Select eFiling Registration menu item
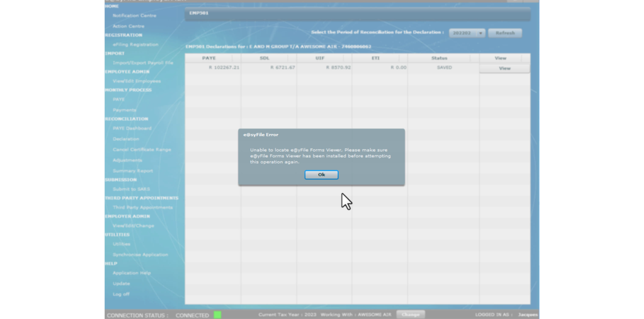 pos(135,44)
